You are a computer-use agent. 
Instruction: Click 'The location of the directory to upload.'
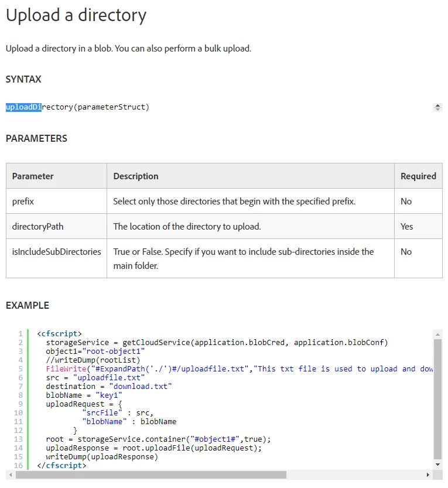pyautogui.click(x=187, y=227)
